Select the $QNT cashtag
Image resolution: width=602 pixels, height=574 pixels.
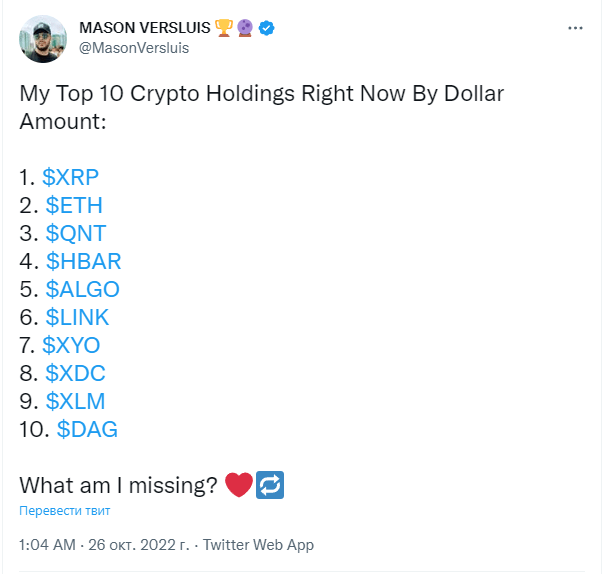coord(76,233)
